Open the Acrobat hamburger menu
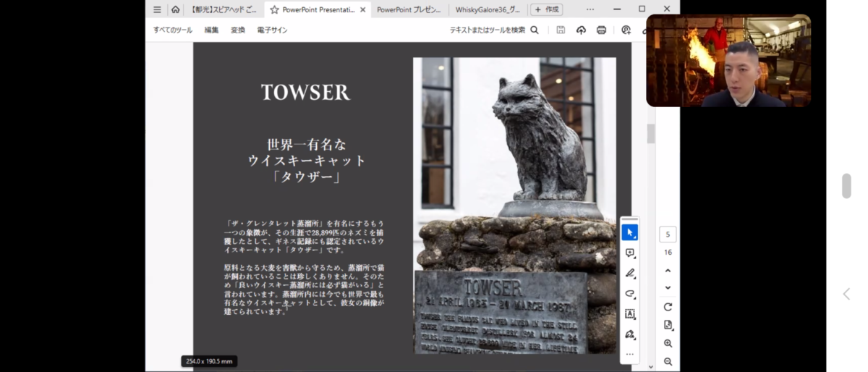Image resolution: width=868 pixels, height=372 pixels. [157, 9]
